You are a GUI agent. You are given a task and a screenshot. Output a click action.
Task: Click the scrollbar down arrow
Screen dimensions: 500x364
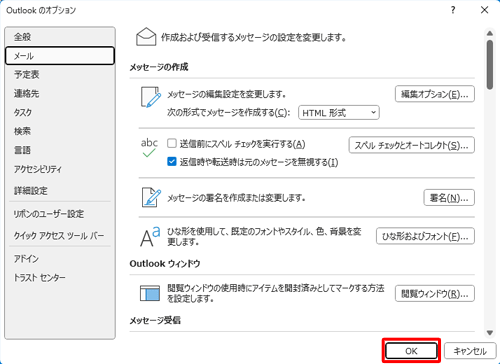point(490,333)
